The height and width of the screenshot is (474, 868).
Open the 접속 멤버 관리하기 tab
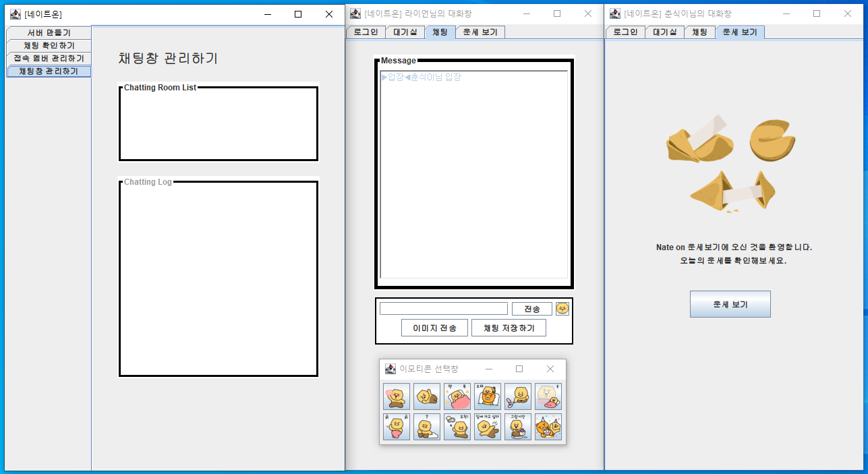pyautogui.click(x=49, y=58)
